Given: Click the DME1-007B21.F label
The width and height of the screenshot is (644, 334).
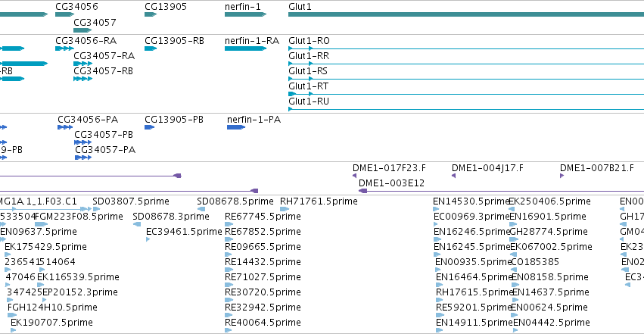Looking at the screenshot, I should click(x=597, y=168).
